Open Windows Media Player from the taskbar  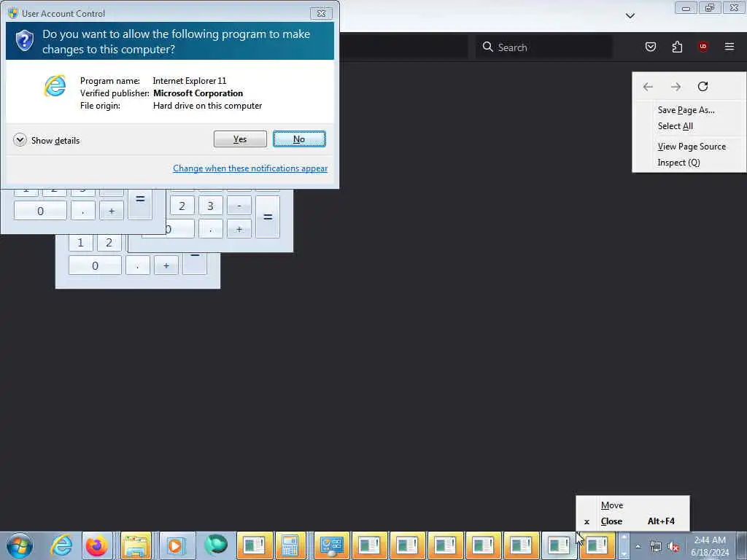[x=175, y=545]
